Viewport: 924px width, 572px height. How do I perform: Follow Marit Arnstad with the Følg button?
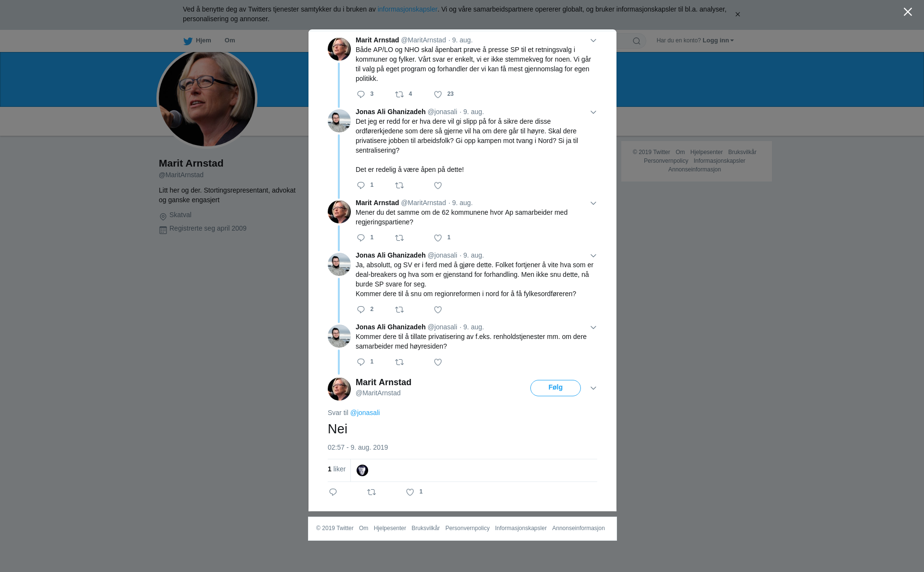click(x=555, y=388)
